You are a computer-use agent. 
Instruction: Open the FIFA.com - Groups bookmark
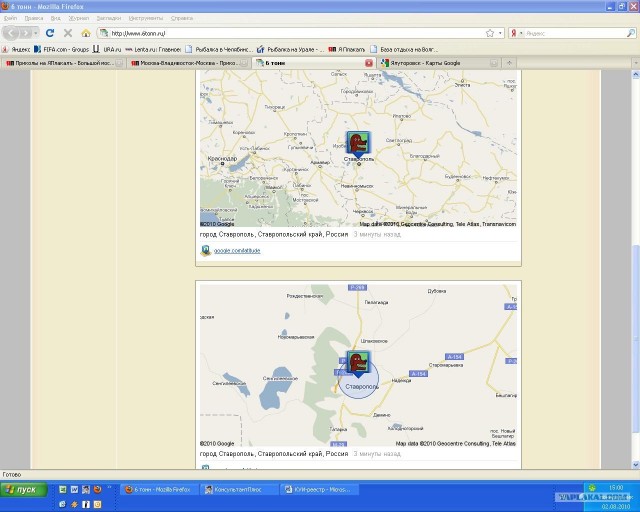(x=62, y=49)
